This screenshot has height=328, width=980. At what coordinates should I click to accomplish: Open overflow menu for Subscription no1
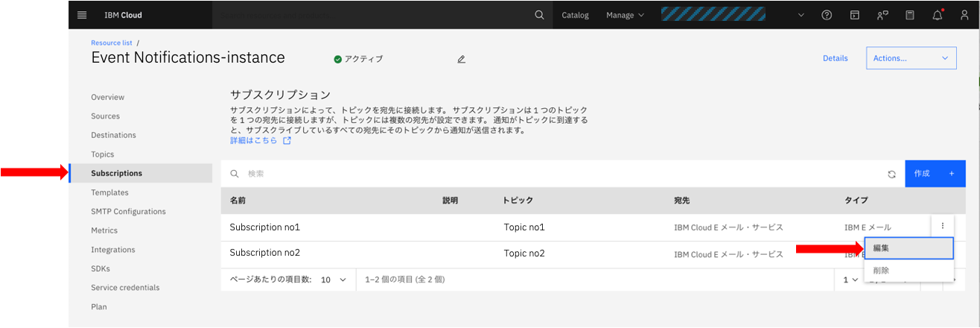click(943, 226)
